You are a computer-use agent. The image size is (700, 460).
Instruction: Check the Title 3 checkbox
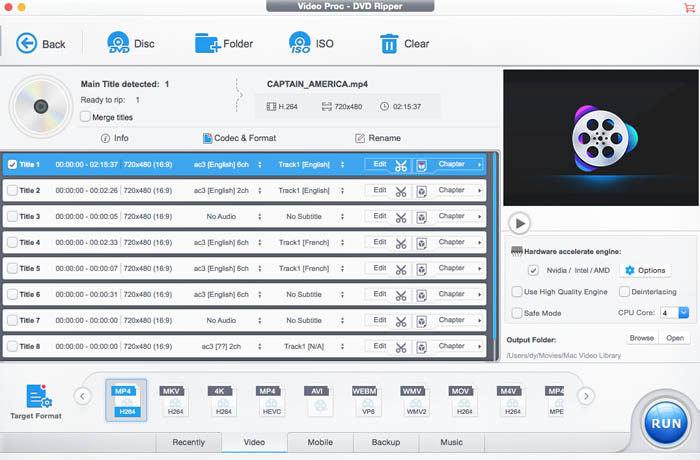[12, 216]
